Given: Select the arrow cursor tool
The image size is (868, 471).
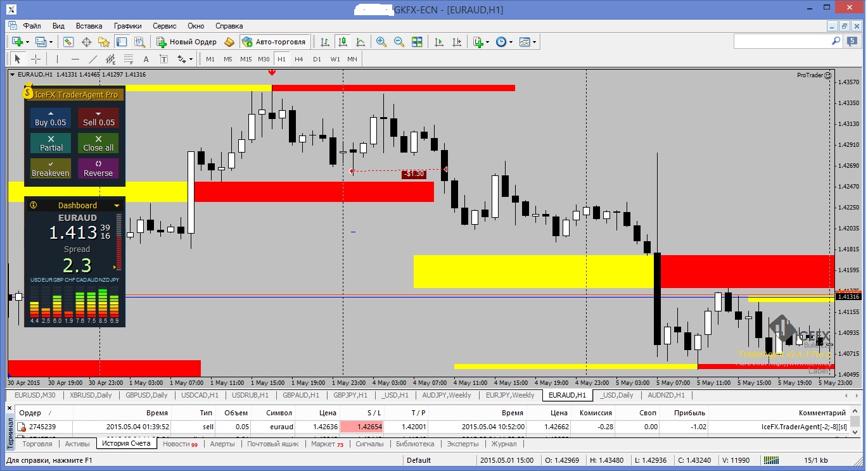Looking at the screenshot, I should pos(18,59).
